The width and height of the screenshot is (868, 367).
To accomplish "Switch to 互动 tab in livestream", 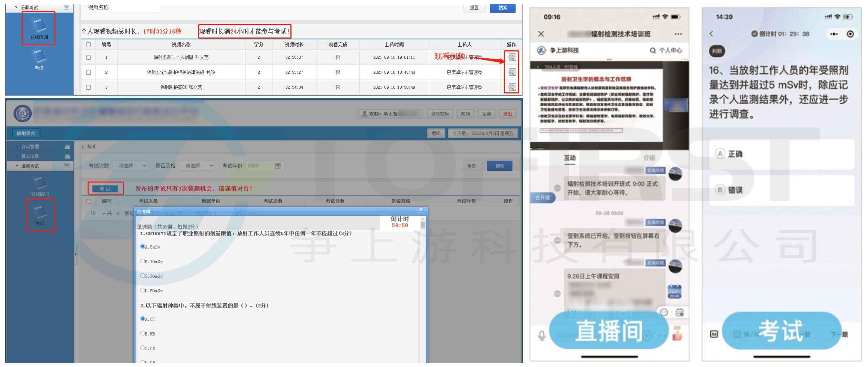I will 570,158.
